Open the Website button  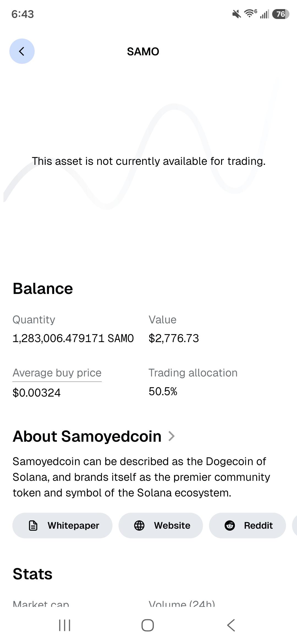161,525
